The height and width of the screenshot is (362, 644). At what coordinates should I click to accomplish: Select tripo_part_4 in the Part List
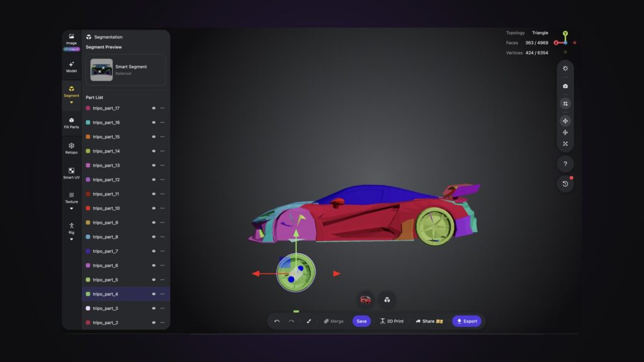click(x=126, y=294)
